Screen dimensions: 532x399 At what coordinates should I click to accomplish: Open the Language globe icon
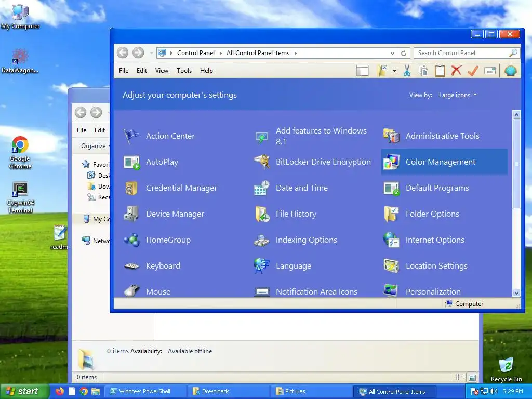click(261, 266)
